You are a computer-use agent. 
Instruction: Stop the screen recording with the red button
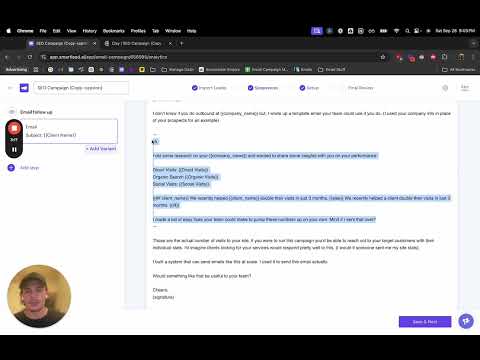[14, 128]
